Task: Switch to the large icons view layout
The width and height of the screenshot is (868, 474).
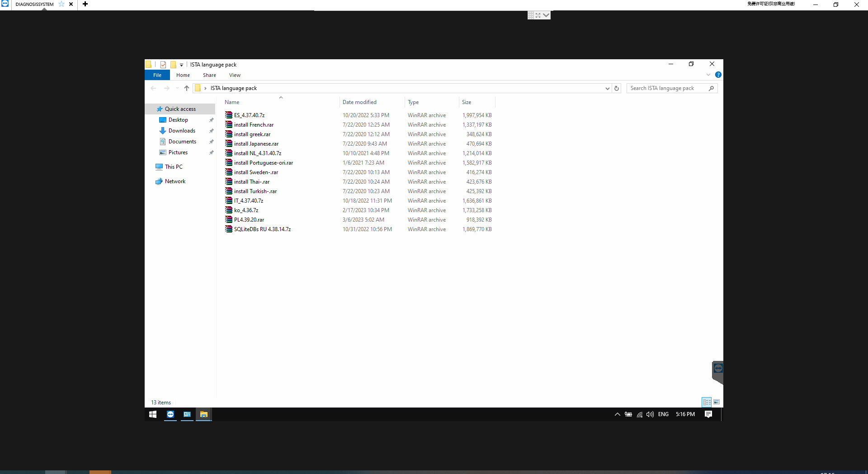Action: [717, 402]
